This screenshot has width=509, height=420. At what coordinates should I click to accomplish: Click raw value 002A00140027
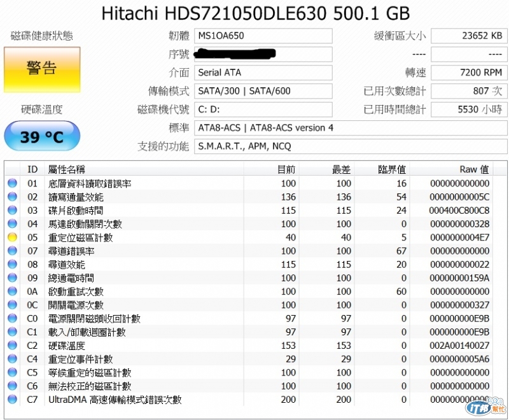(x=459, y=346)
